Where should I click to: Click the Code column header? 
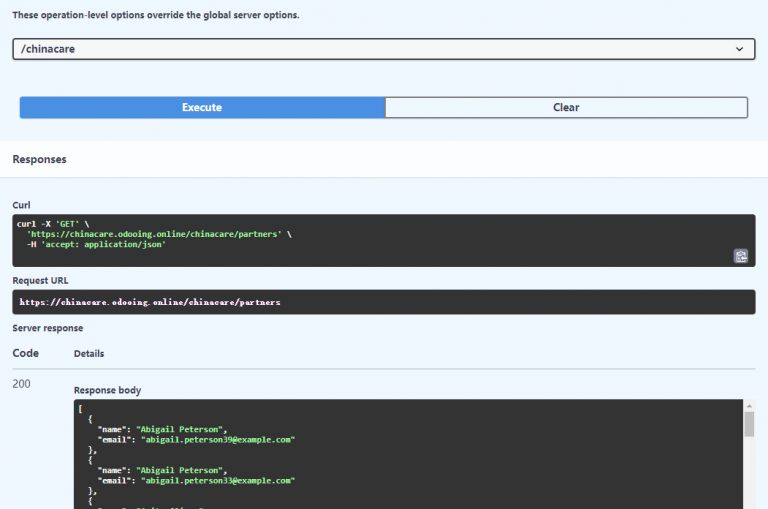point(25,353)
